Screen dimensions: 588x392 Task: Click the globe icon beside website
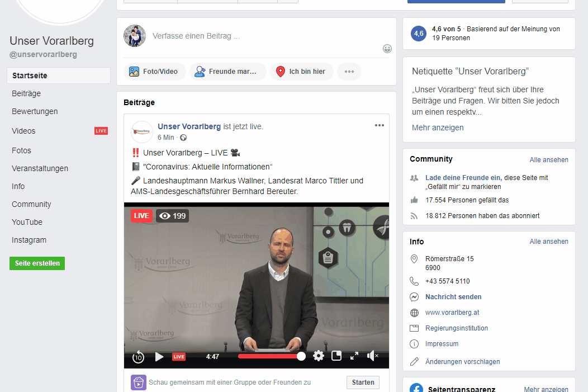pos(414,313)
